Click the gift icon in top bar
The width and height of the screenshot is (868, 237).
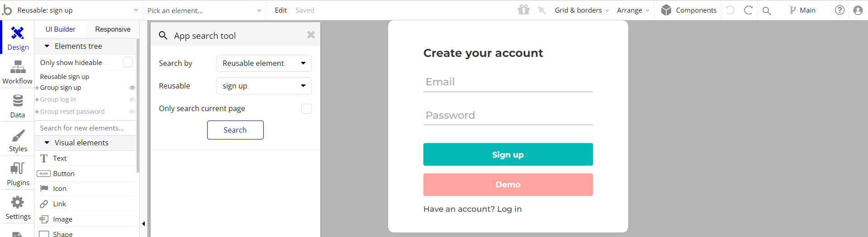point(524,9)
